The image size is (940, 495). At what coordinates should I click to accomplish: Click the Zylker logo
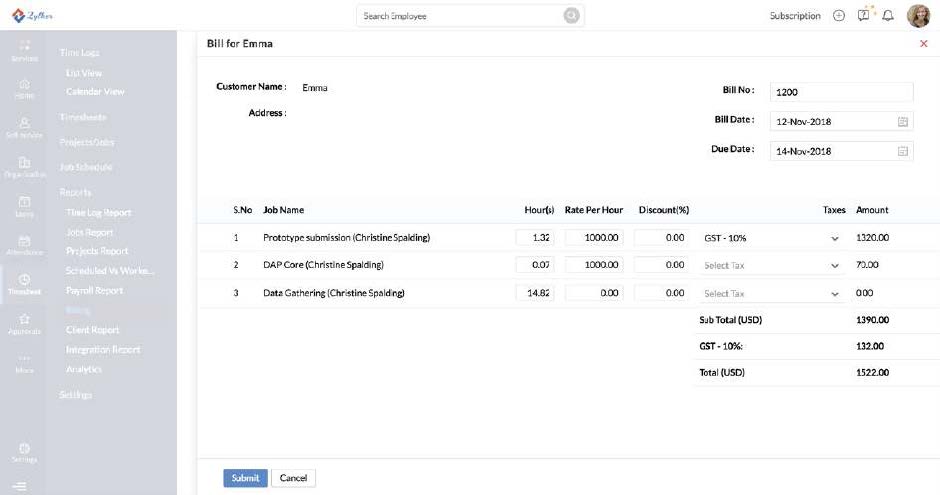click(31, 16)
